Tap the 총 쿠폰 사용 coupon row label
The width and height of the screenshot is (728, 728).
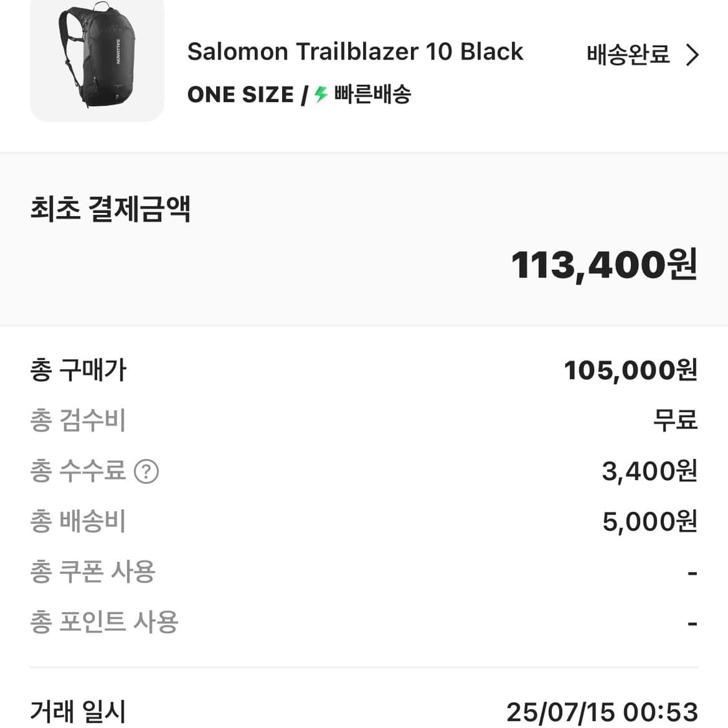click(x=93, y=572)
